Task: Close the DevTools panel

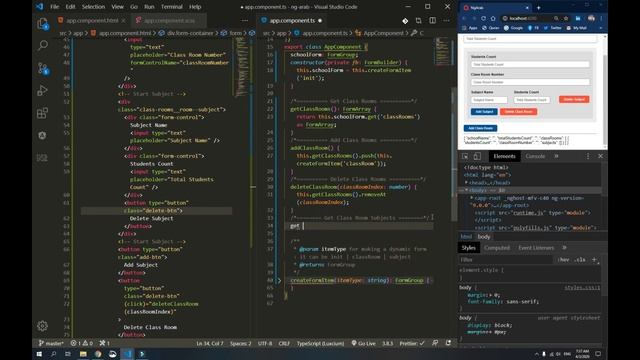Action: click(x=600, y=156)
